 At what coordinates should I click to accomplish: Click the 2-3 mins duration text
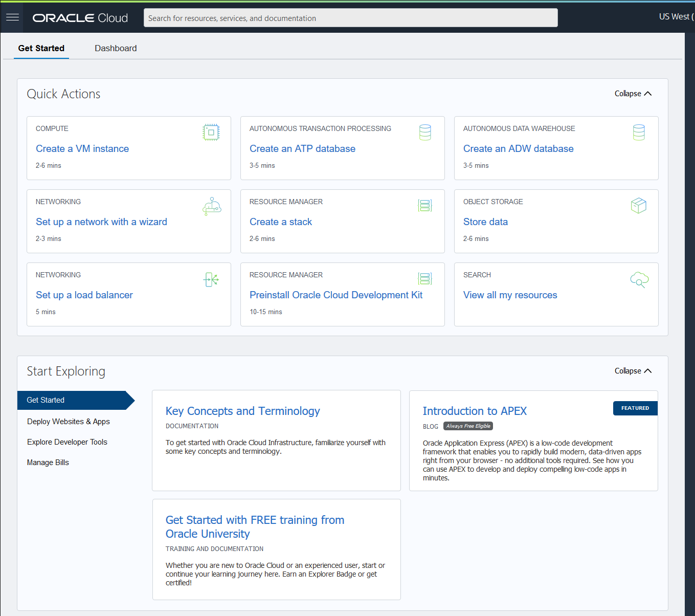click(49, 239)
